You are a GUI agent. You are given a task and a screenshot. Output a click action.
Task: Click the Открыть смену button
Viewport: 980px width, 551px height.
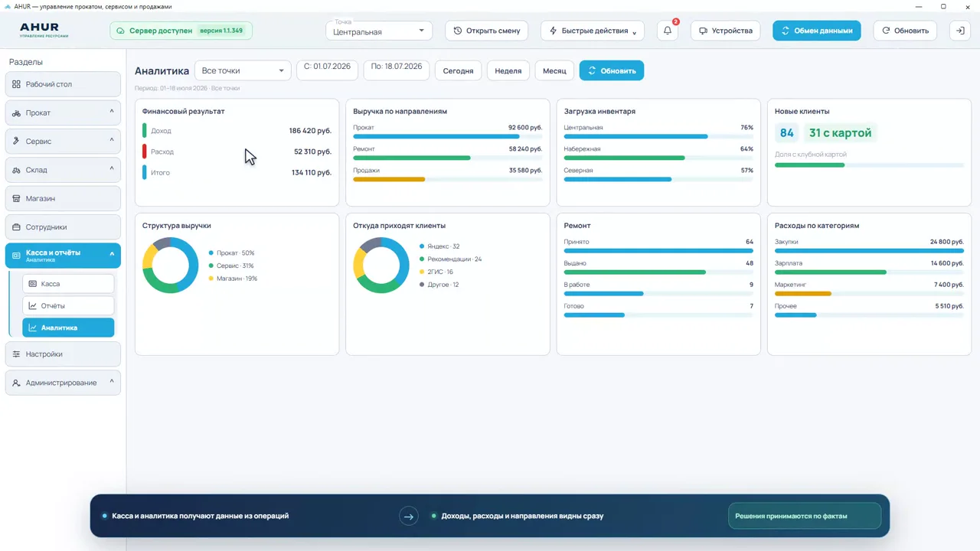point(487,31)
